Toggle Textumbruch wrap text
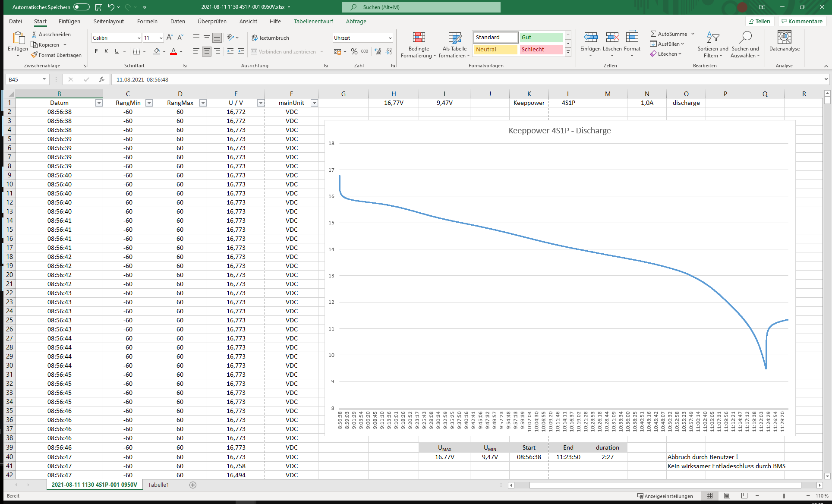832x504 pixels. point(270,38)
